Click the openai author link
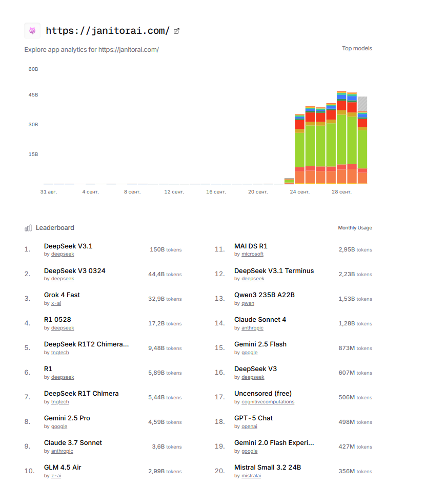 tap(249, 427)
